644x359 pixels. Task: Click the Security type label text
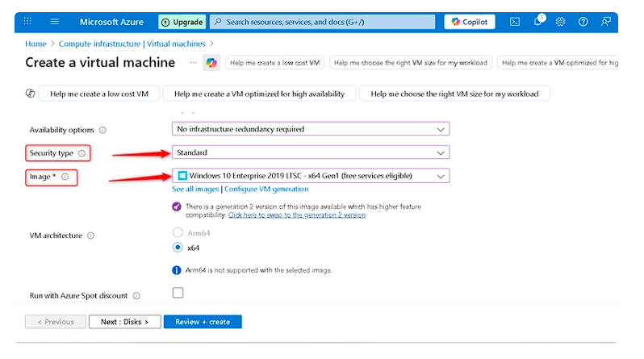point(52,153)
